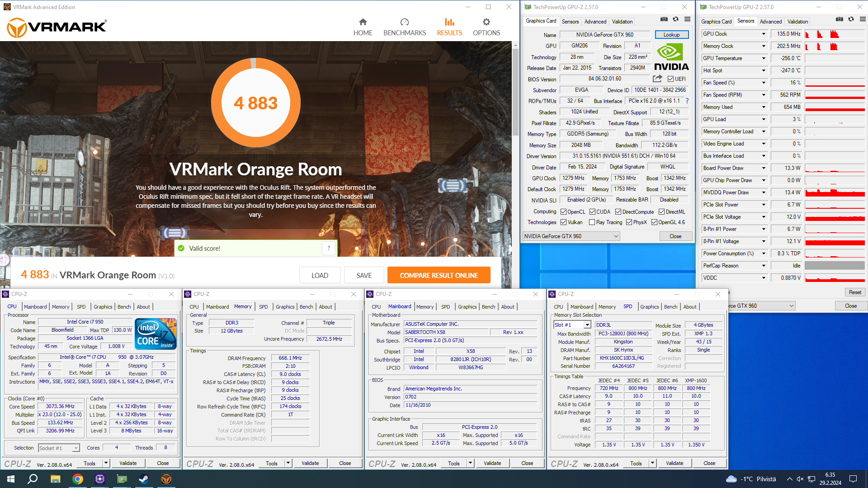Click MVDDQ Power Draw sensor graph
The image size is (868, 488).
point(835,192)
